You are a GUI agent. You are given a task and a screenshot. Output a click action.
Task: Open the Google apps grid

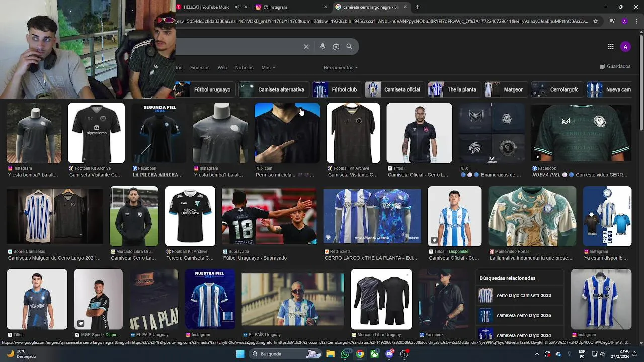(x=611, y=47)
